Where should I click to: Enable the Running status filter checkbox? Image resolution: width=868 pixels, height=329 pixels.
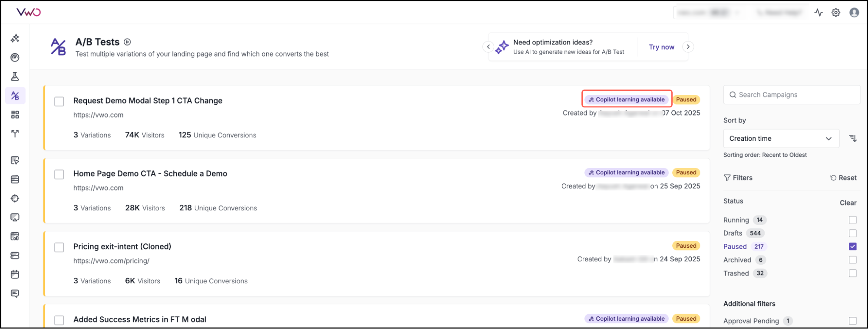click(853, 220)
